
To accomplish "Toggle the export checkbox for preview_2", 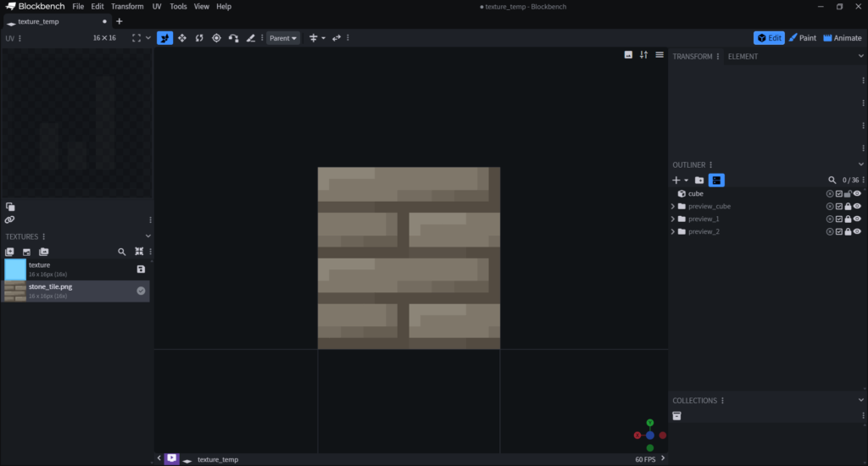I will [x=839, y=232].
